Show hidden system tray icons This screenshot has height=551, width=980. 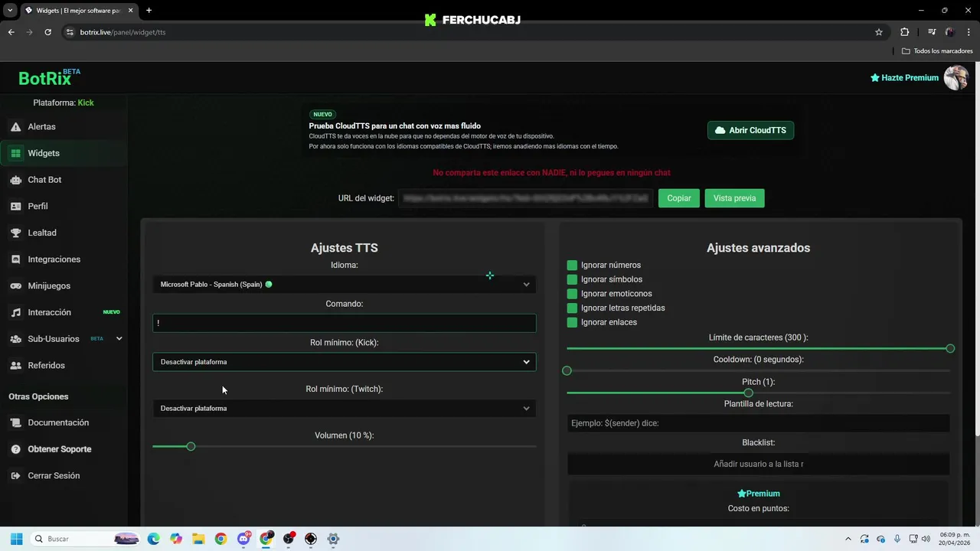point(848,539)
